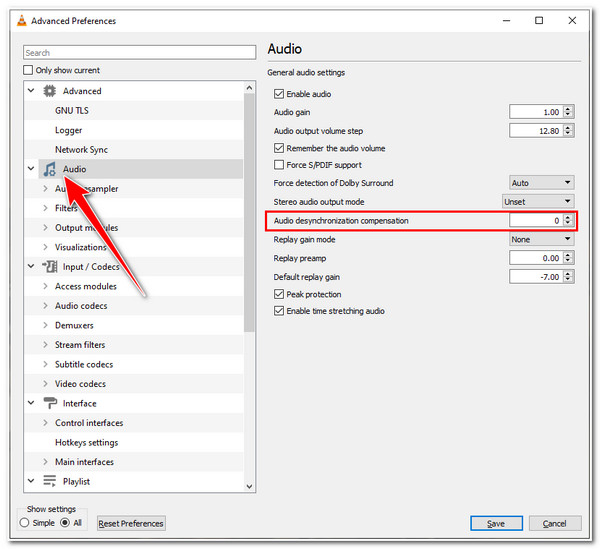Viewport: 600px width, 549px height.
Task: Increase Audio desynchronization compensation with up arrow
Action: tap(568, 217)
